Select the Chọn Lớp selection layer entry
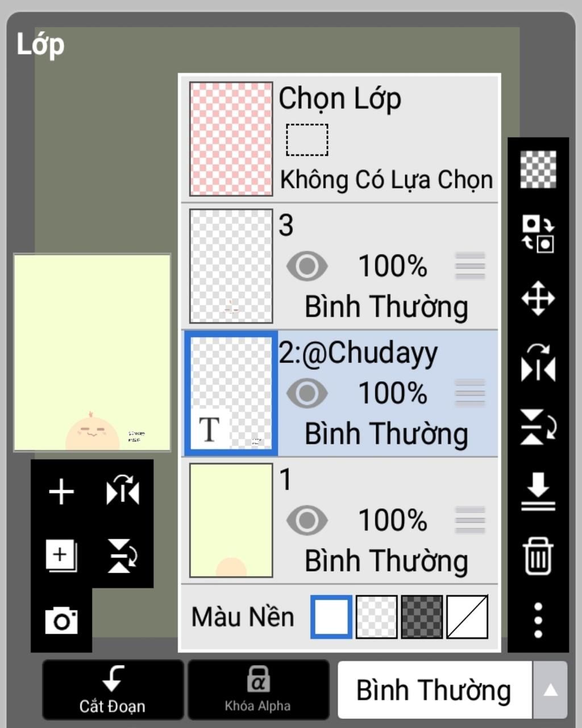Viewport: 582px width, 728px height. [340, 139]
